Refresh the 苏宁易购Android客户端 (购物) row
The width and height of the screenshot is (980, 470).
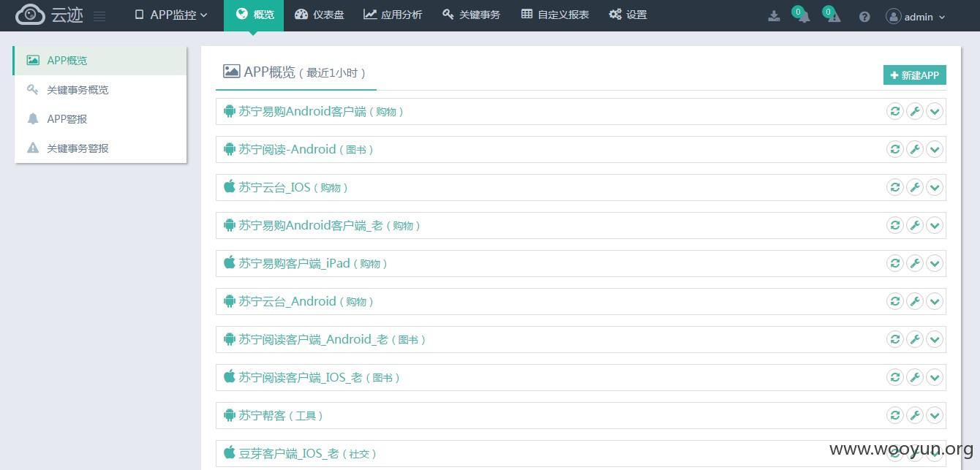coord(894,111)
